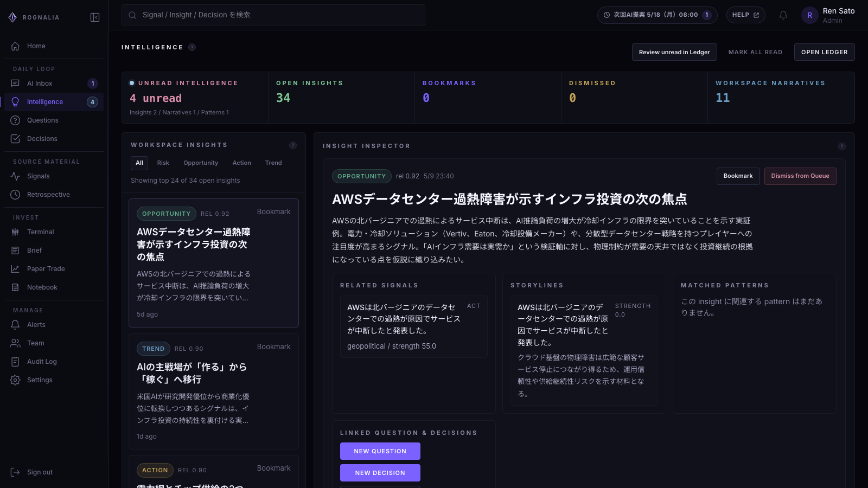Open HELP external link button
868x488 pixels.
pos(746,15)
